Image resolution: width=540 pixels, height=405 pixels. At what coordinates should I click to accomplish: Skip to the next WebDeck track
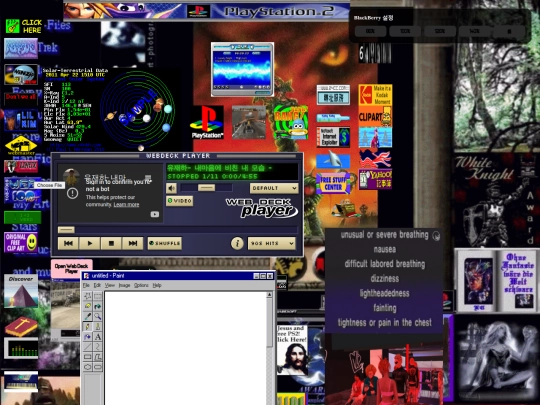133,243
